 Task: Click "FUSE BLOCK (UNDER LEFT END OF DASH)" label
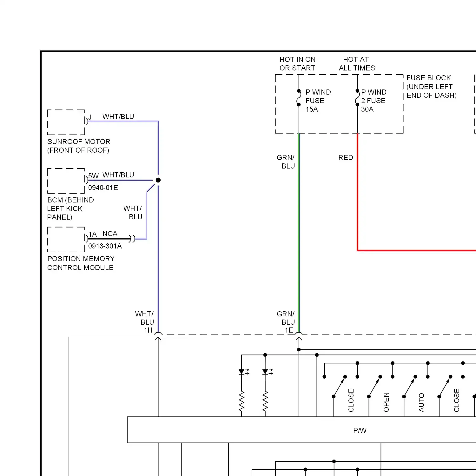(x=431, y=87)
